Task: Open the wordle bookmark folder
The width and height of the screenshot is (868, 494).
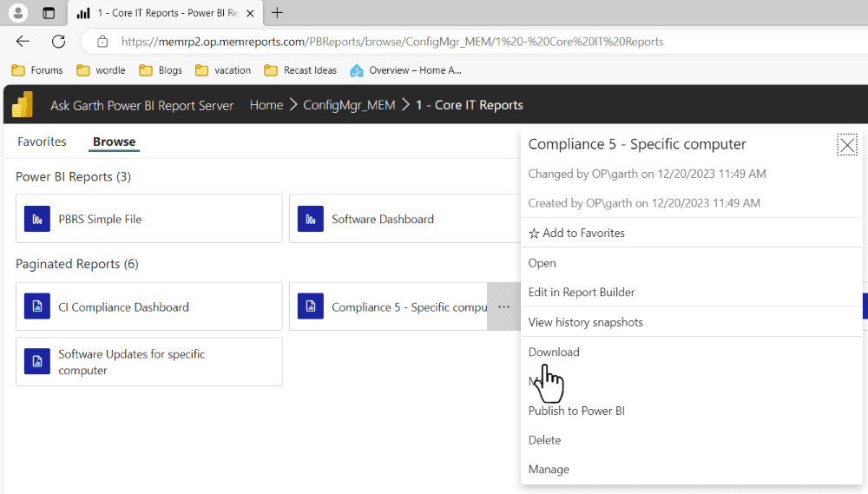Action: click(x=102, y=70)
